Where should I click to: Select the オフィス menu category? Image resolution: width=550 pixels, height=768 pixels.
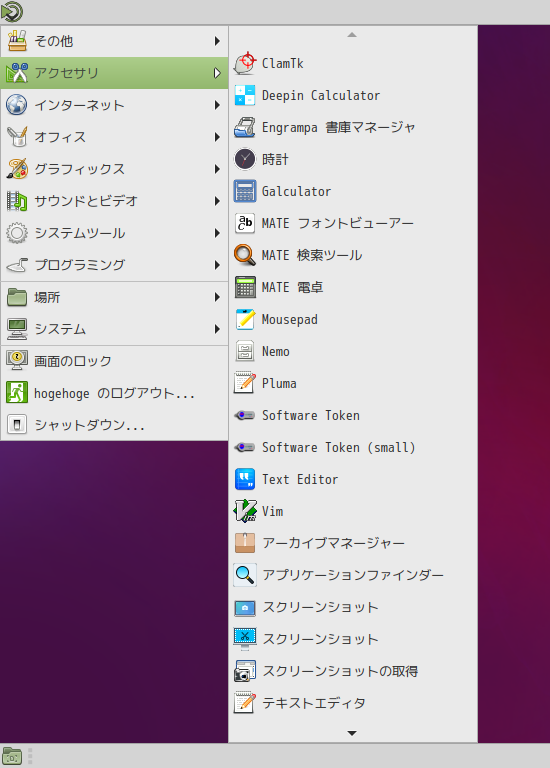tap(115, 137)
